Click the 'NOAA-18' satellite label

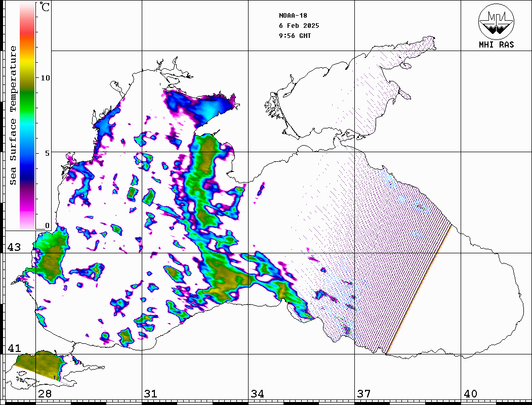pyautogui.click(x=293, y=16)
